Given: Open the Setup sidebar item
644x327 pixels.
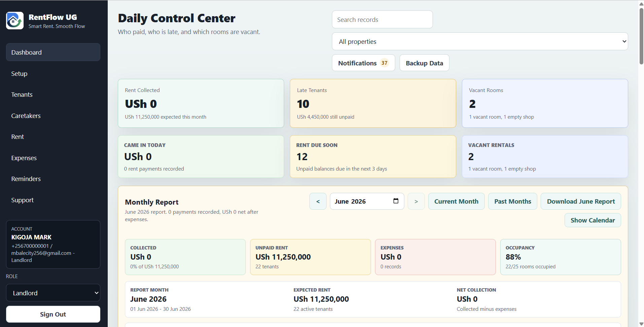Looking at the screenshot, I should [x=53, y=73].
